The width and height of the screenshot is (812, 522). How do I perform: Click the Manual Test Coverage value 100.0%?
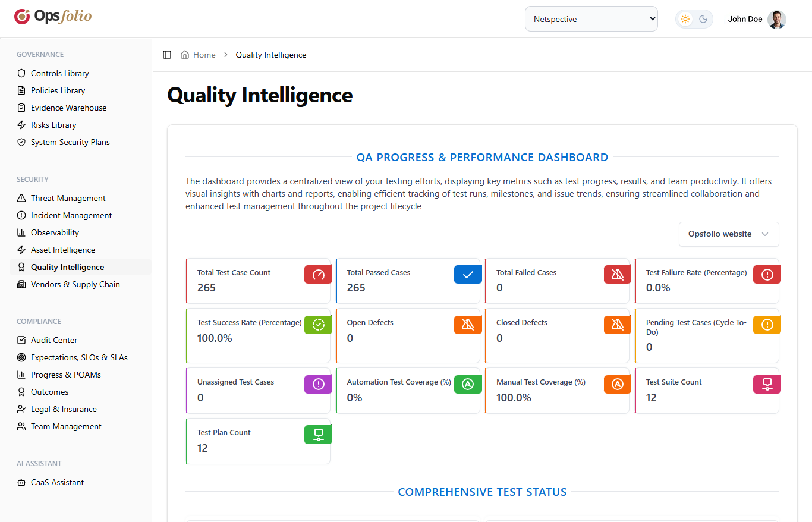[x=514, y=398]
